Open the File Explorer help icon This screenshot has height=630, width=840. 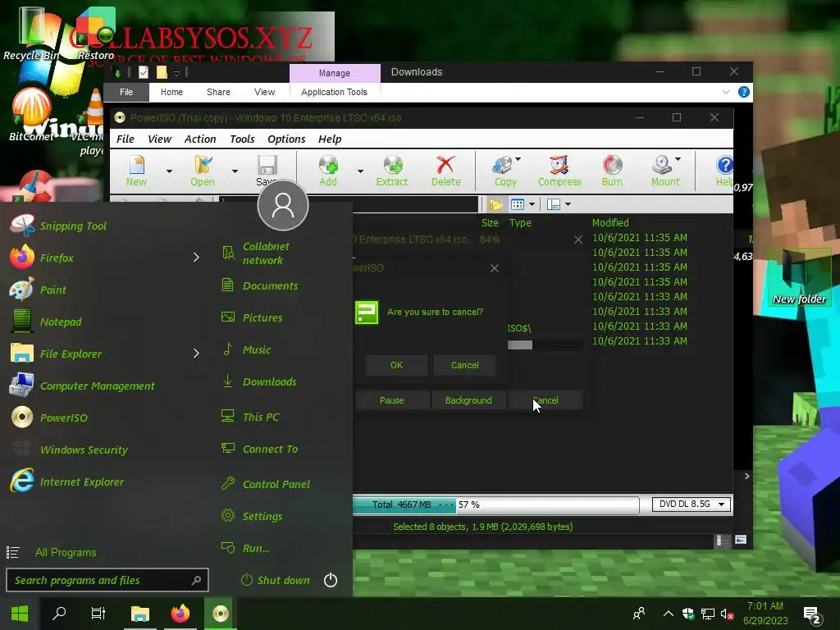click(743, 92)
